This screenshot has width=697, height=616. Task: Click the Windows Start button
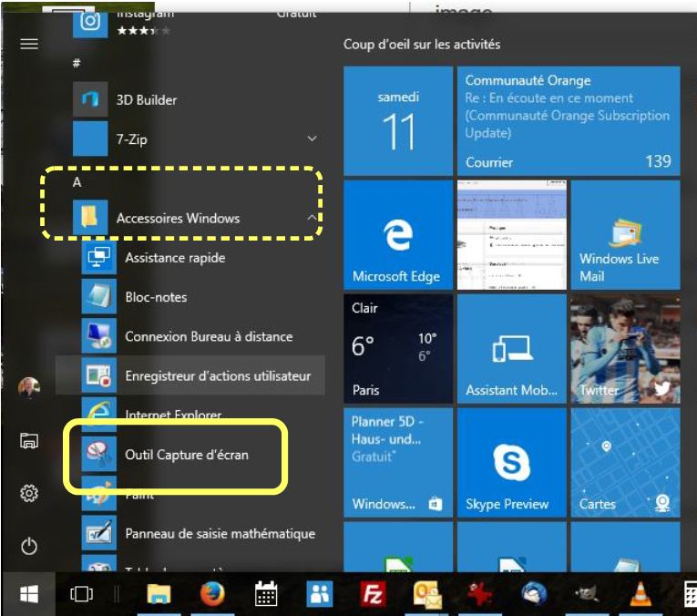[x=29, y=594]
